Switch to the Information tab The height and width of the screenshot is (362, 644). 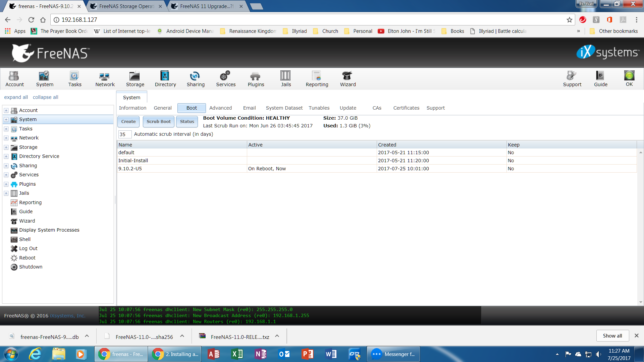132,108
